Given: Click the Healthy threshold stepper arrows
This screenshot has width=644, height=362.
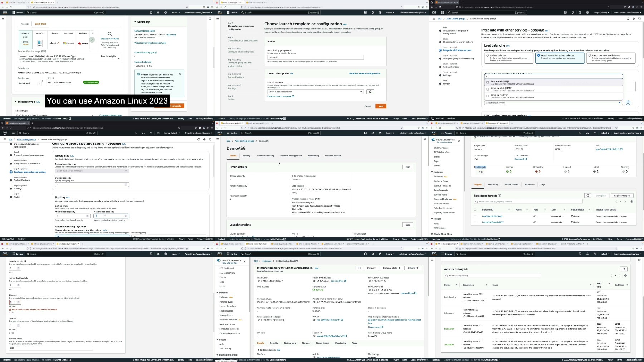Looking at the screenshot, I should [x=18, y=268].
